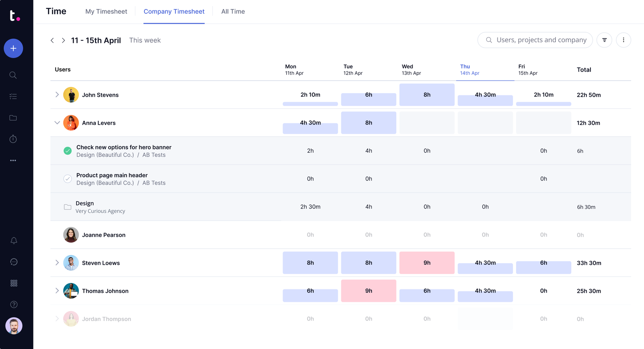Open the task list icon in sidebar
This screenshot has width=644, height=349.
click(13, 96)
